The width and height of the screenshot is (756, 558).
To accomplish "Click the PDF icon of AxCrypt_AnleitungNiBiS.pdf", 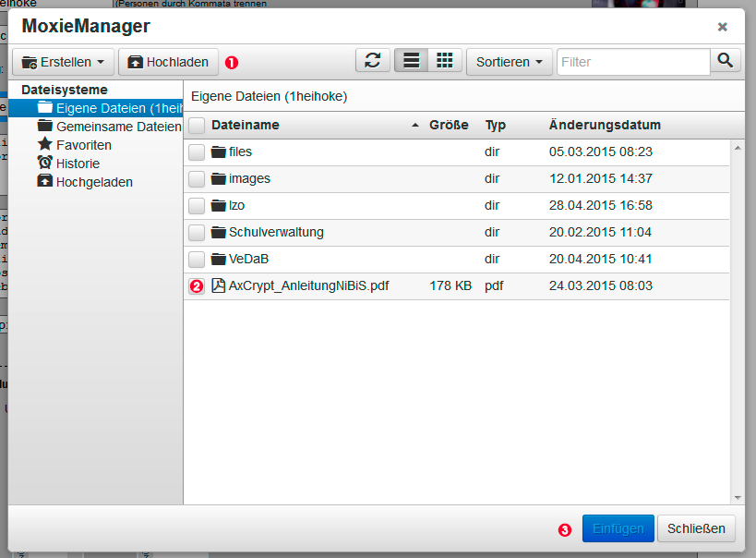I will (219, 285).
